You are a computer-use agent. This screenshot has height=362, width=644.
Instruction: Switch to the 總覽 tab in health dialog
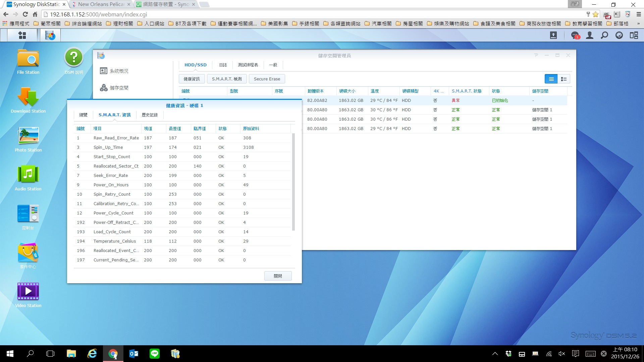[83, 115]
